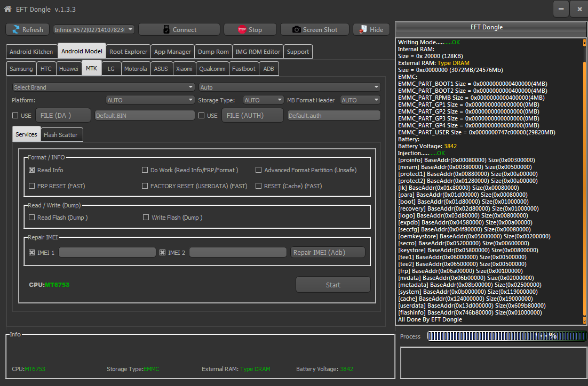Switch to Flash Scatter tab
The height and width of the screenshot is (386, 588).
61,135
